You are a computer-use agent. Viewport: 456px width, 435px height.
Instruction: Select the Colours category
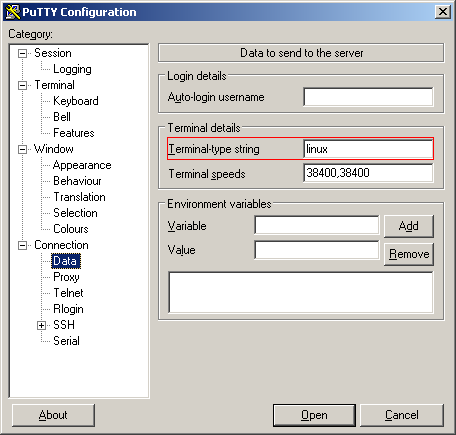coord(71,229)
